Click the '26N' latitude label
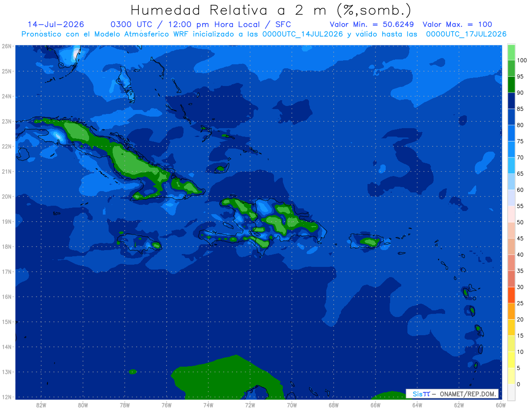The height and width of the screenshot is (411, 532). coord(7,46)
